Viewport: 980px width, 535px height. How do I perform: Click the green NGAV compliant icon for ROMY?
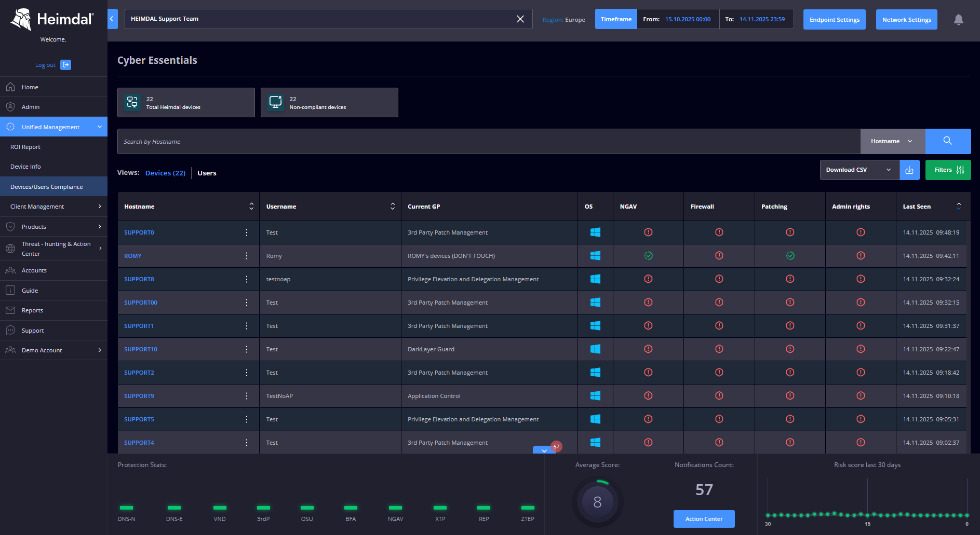[x=648, y=256]
